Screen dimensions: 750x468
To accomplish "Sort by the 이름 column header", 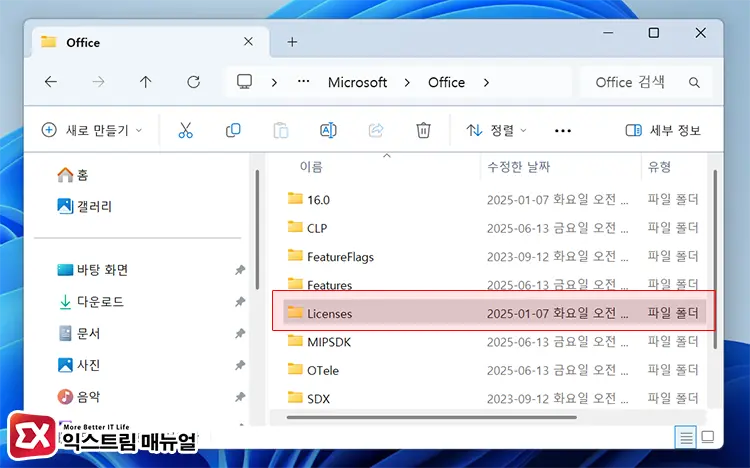I will point(311,167).
